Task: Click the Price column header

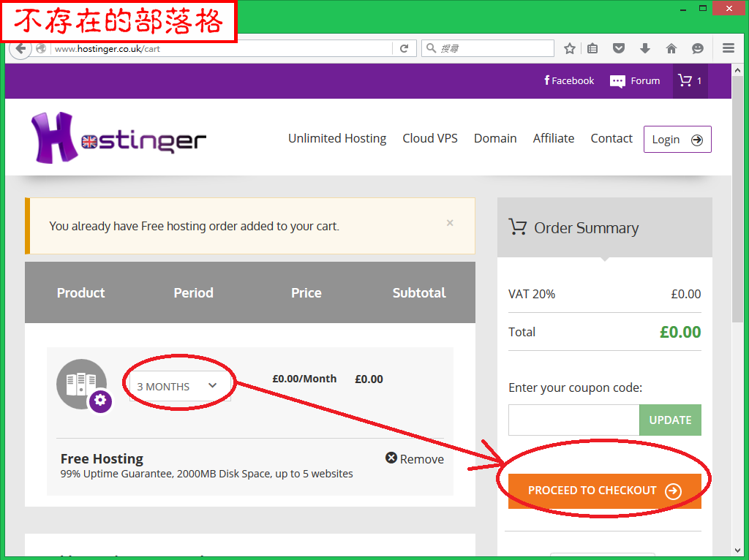Action: [x=306, y=292]
